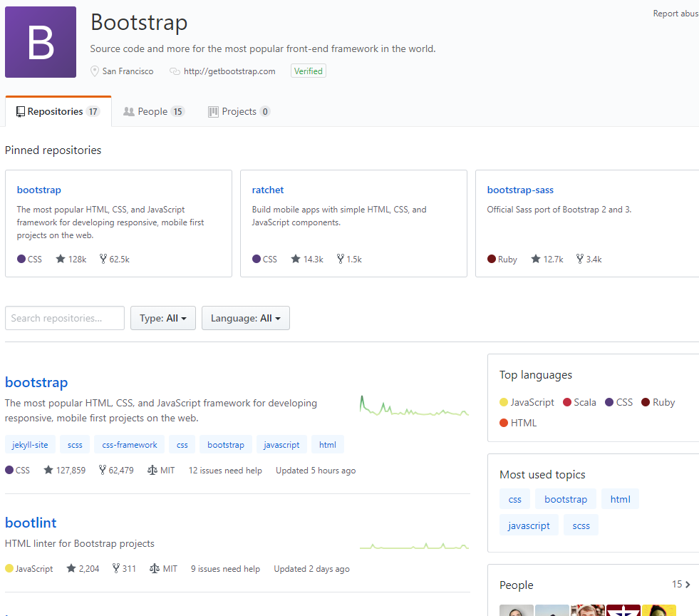The height and width of the screenshot is (616, 699).
Task: Select Scala in Top languages
Action: pos(579,402)
